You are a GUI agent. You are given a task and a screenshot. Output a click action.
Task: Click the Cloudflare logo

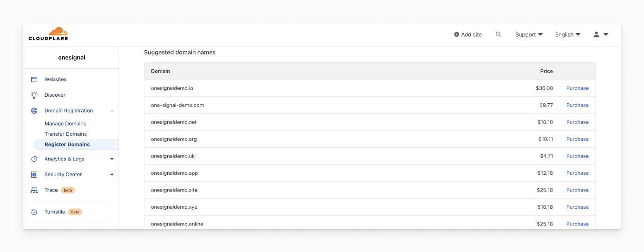coord(48,34)
